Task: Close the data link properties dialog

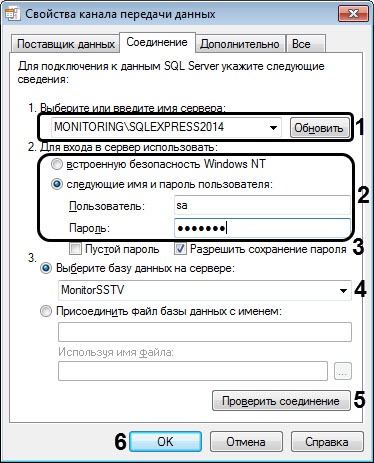Action: [353, 14]
